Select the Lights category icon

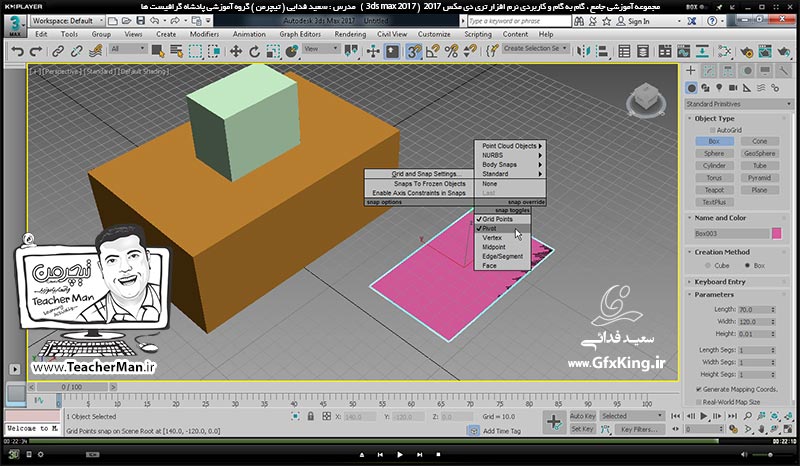[x=719, y=88]
